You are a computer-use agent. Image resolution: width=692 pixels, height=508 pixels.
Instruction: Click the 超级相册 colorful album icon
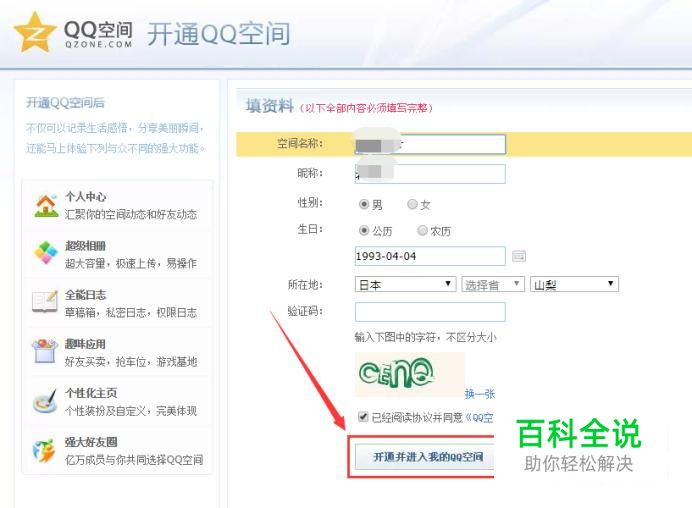(x=46, y=253)
